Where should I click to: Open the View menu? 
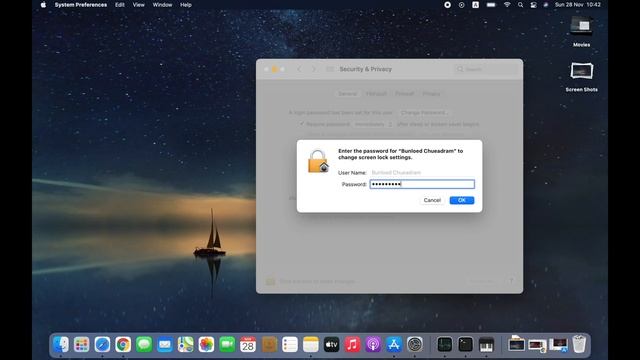[138, 5]
